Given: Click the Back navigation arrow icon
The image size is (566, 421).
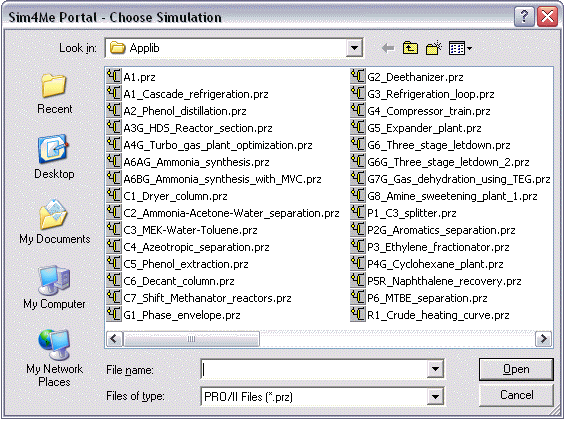Looking at the screenshot, I should click(x=388, y=48).
